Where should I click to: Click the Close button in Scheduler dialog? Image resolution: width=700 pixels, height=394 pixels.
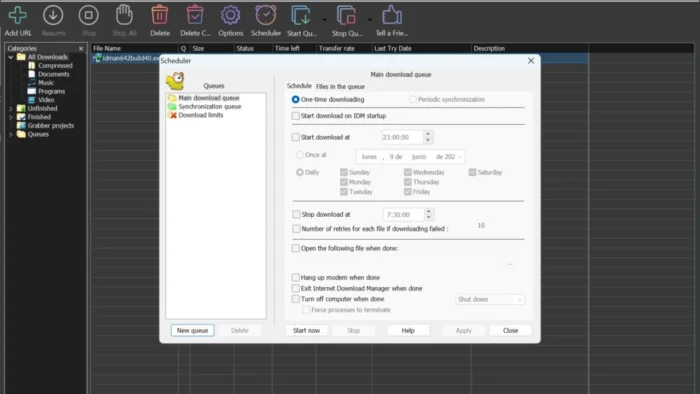[510, 331]
